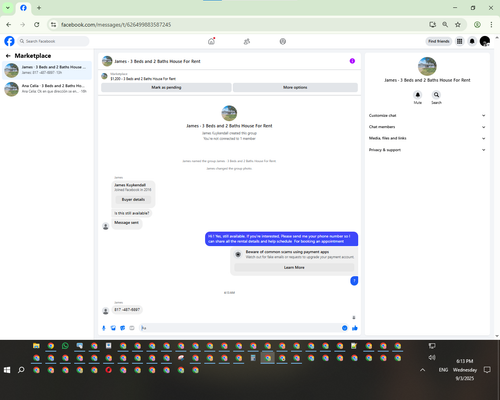Click the thumbs-up like icon in composer

click(355, 328)
